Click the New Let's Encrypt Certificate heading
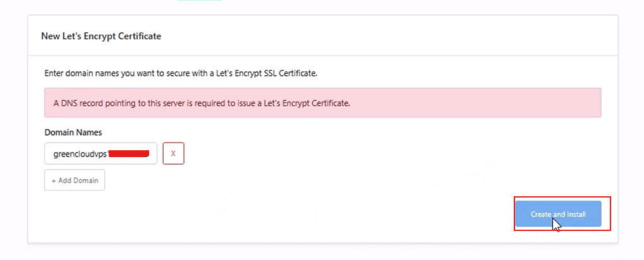Screen dimensions: 644x260 pos(101,36)
